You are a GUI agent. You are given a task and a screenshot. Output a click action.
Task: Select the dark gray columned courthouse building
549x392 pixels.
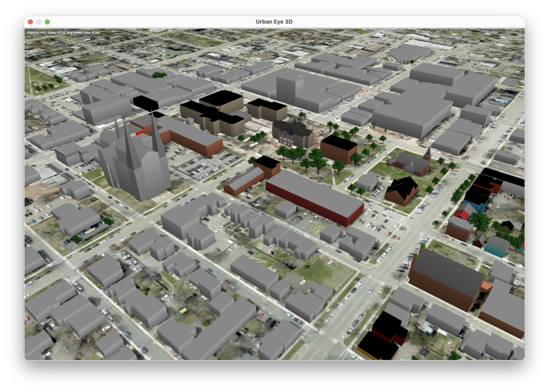pyautogui.click(x=294, y=135)
